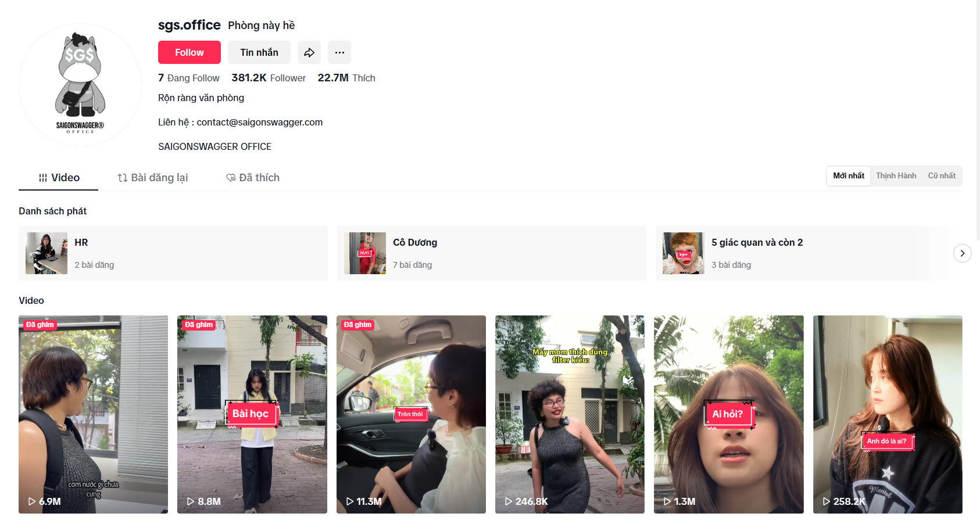Click the 3 bài đăng count
Screen dimensions: 980x524
coord(731,265)
